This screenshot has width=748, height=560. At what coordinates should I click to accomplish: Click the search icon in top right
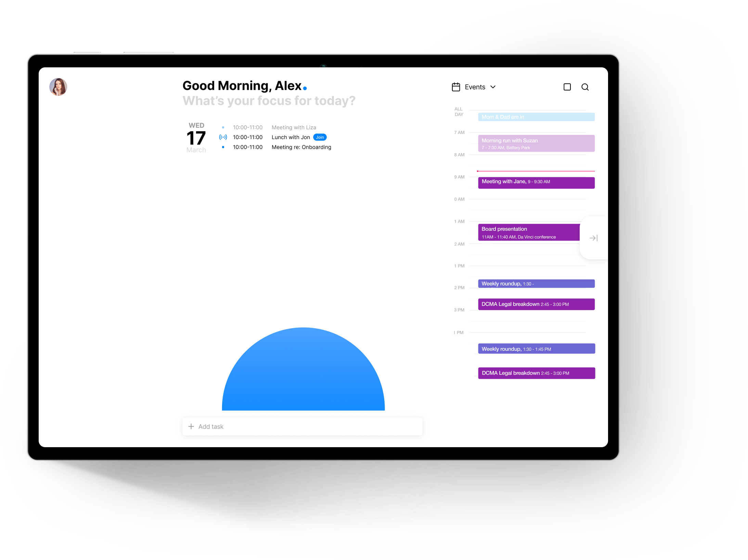tap(585, 87)
